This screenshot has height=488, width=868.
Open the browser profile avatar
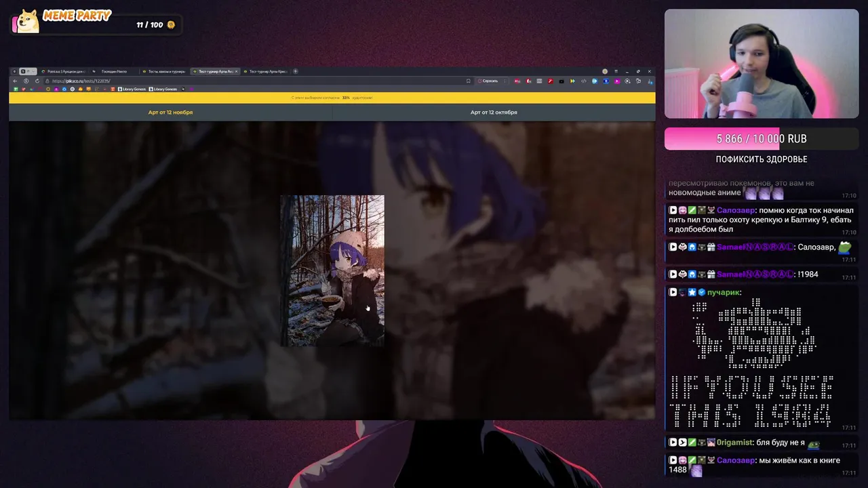click(605, 71)
